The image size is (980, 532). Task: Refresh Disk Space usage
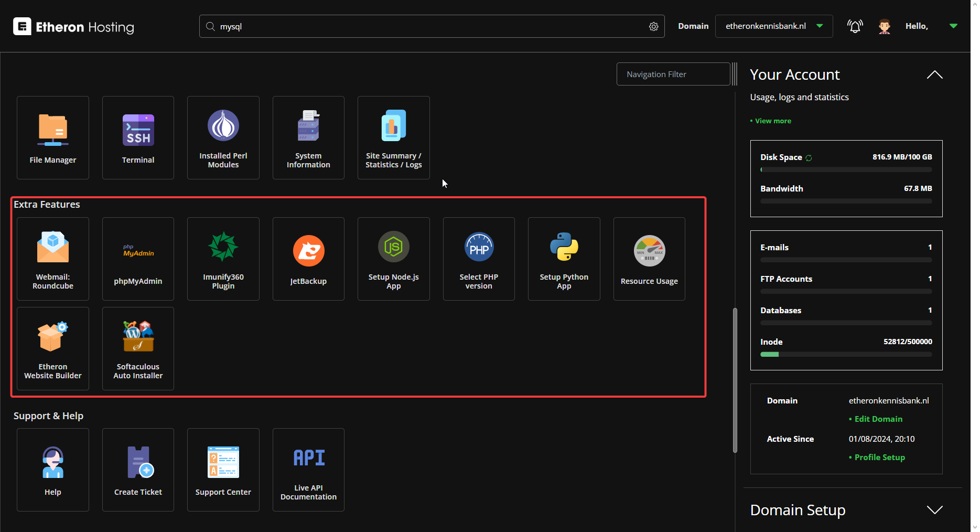(809, 158)
